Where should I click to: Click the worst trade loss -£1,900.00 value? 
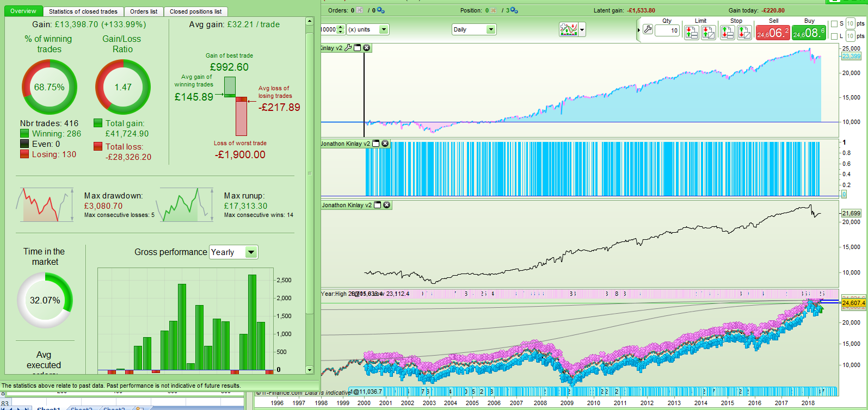click(240, 154)
